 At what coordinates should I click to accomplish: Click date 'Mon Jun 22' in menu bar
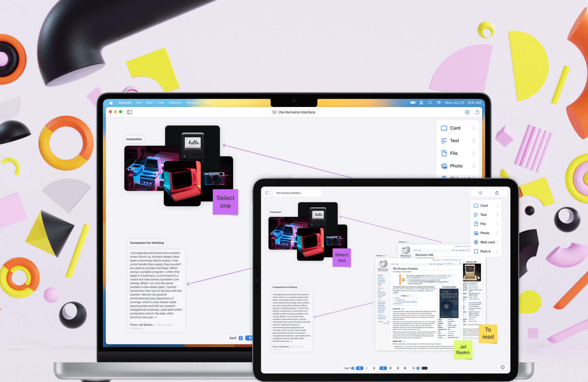pos(454,103)
